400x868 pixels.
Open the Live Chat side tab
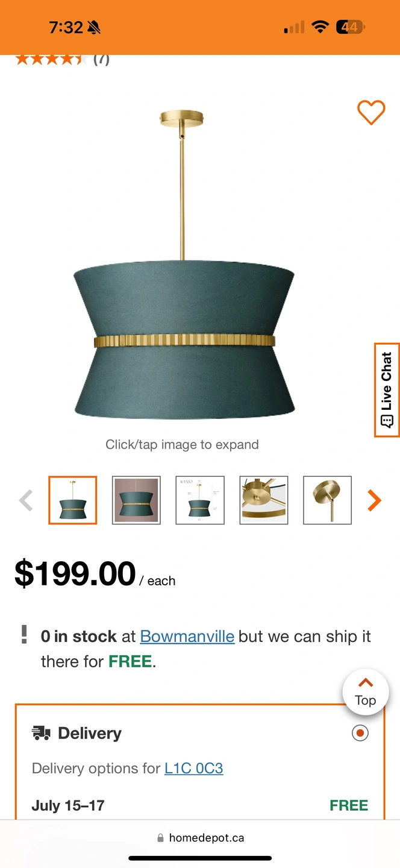pyautogui.click(x=387, y=390)
